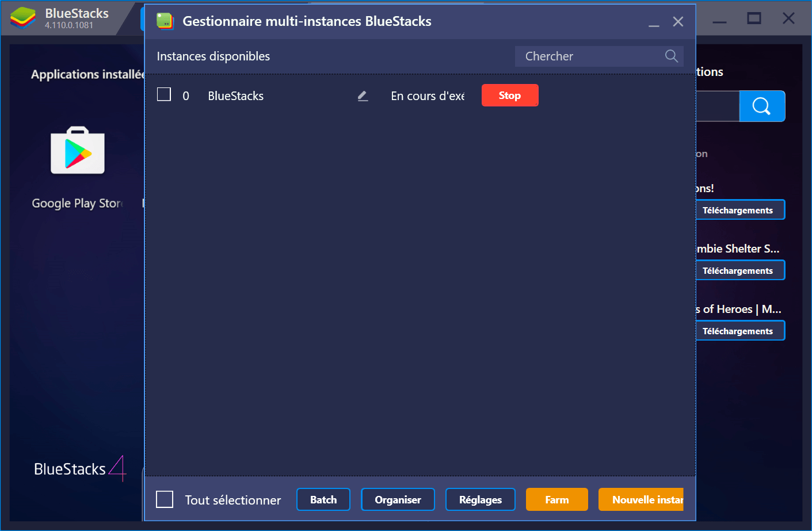Open the Batch operations button

coord(323,499)
